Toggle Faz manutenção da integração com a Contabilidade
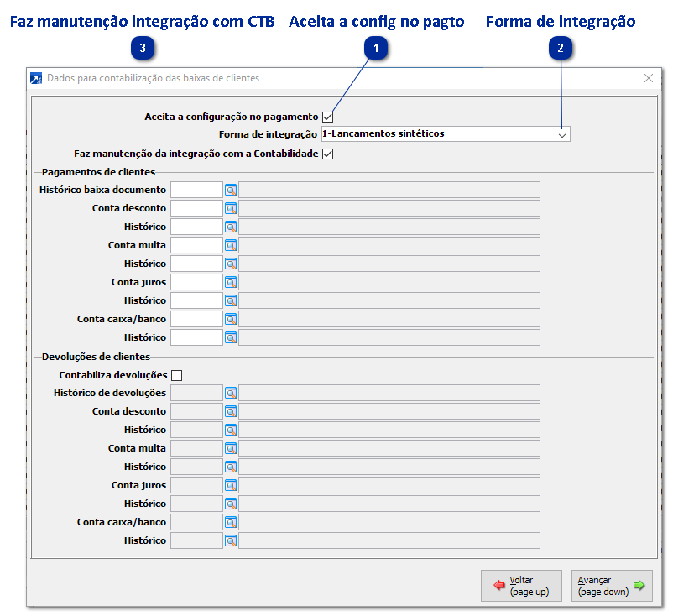This screenshot has width=673, height=616. pos(327,154)
